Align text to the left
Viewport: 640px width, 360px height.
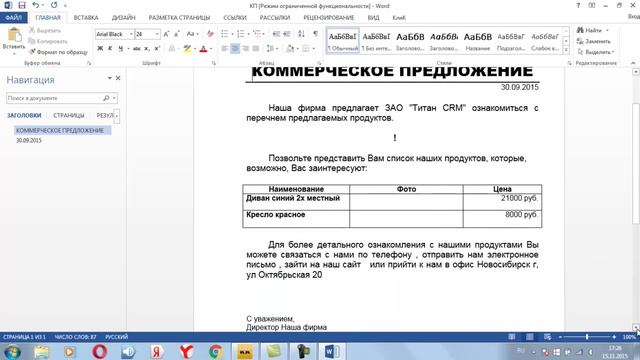tap(224, 49)
